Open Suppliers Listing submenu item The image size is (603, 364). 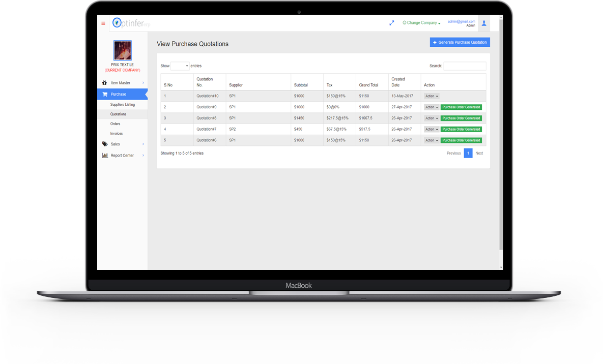point(122,105)
